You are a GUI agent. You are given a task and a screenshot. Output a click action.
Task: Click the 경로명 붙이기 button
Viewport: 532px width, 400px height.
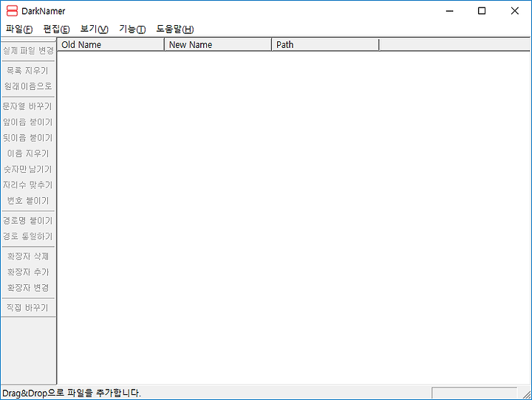28,221
